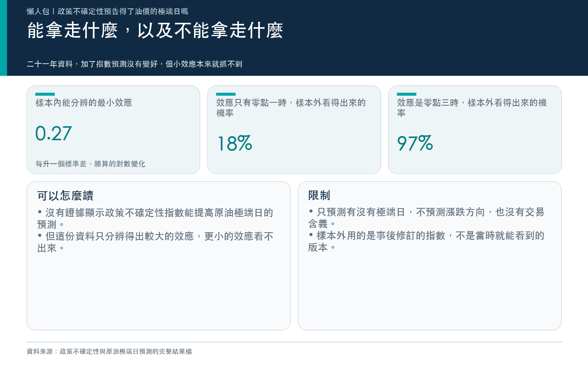
Task: Select the value 18%
Action: coord(235,144)
